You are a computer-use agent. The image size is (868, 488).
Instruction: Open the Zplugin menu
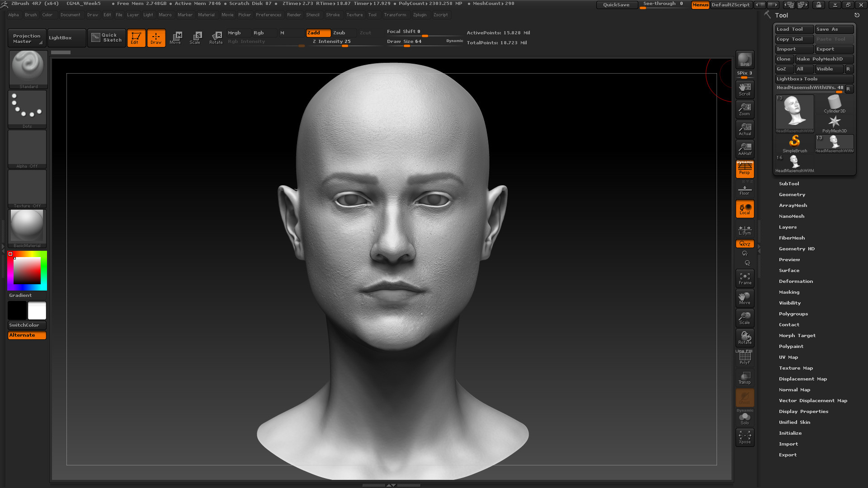[x=420, y=15]
